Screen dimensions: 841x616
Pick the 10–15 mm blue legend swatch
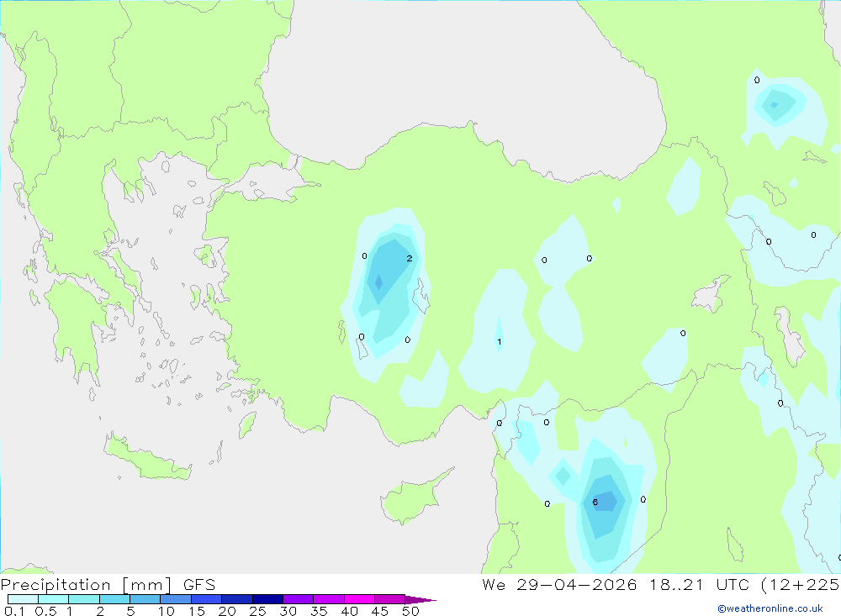point(176,599)
